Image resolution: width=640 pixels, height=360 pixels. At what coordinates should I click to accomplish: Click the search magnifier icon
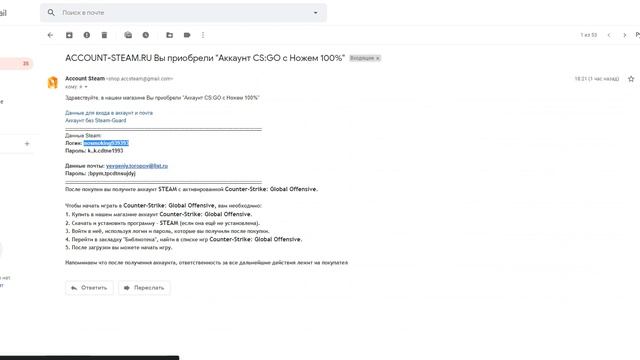(51, 13)
